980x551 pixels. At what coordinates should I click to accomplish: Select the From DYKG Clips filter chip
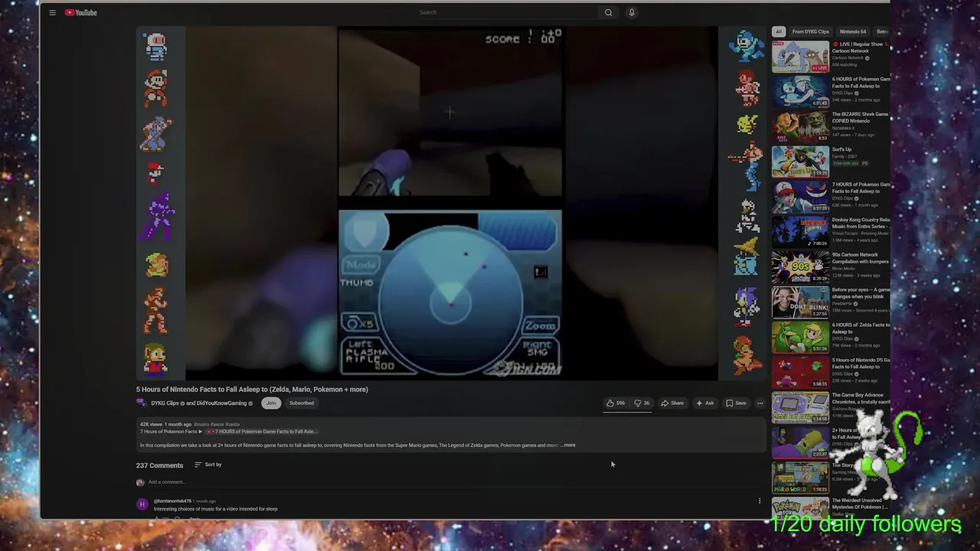810,32
